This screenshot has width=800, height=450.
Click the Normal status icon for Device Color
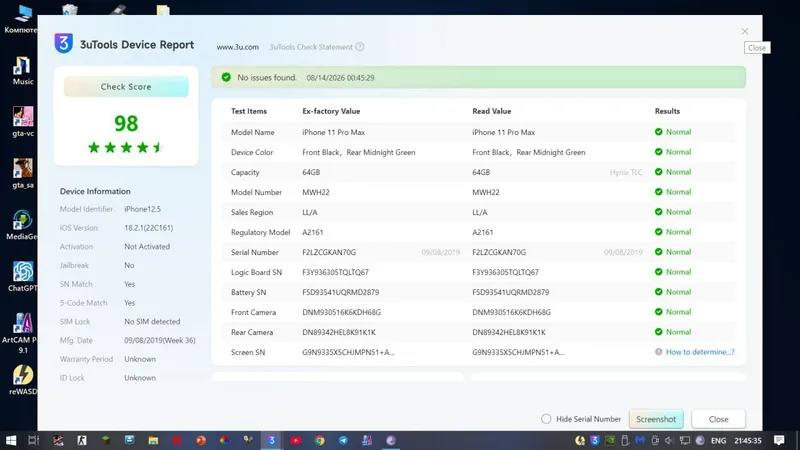click(659, 152)
